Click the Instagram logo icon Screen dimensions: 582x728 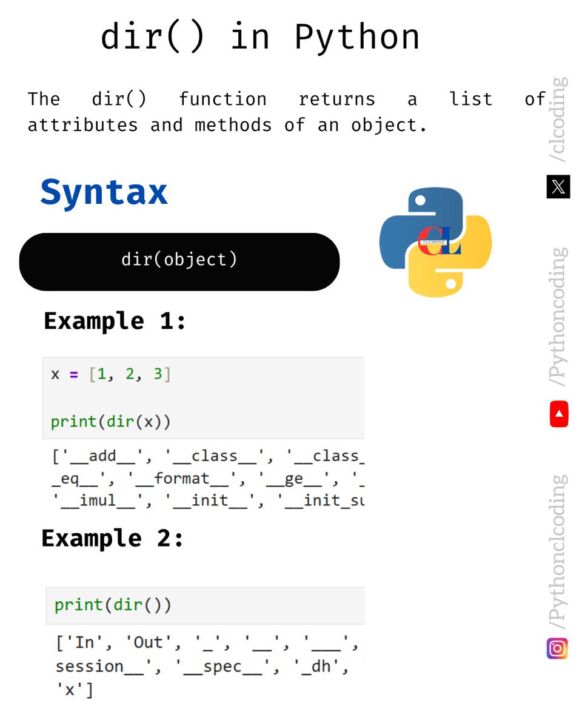click(557, 649)
